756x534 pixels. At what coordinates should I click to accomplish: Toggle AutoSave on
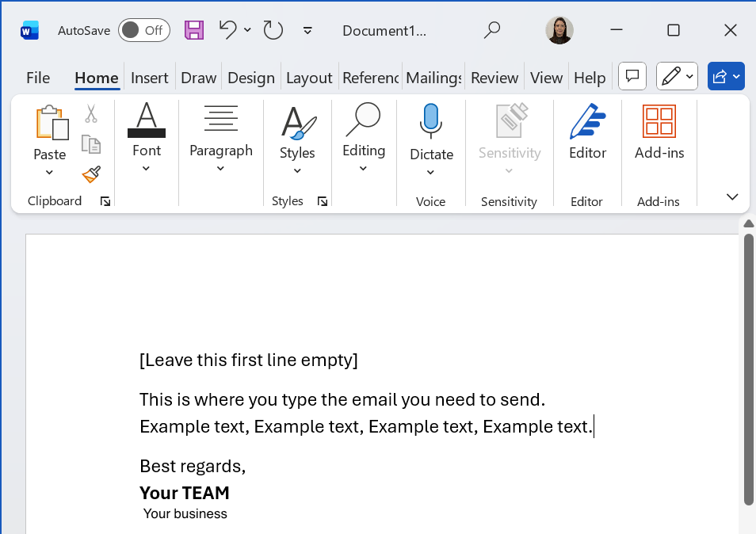[x=143, y=29]
